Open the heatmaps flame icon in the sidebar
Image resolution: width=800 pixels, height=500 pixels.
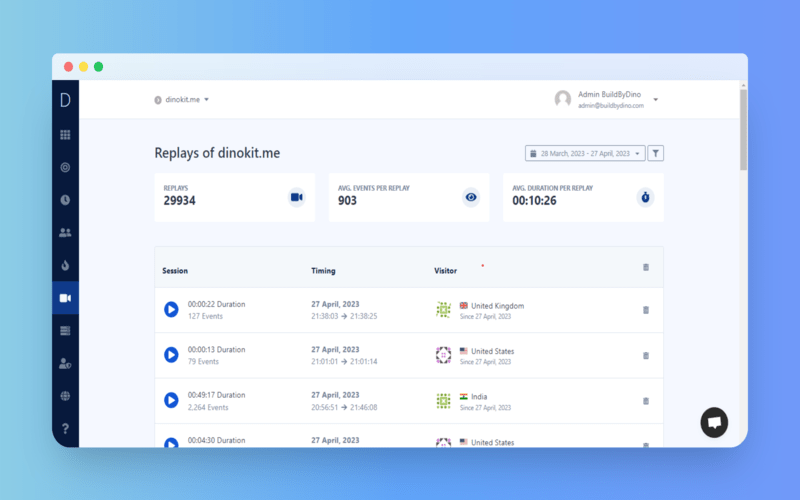click(x=65, y=265)
